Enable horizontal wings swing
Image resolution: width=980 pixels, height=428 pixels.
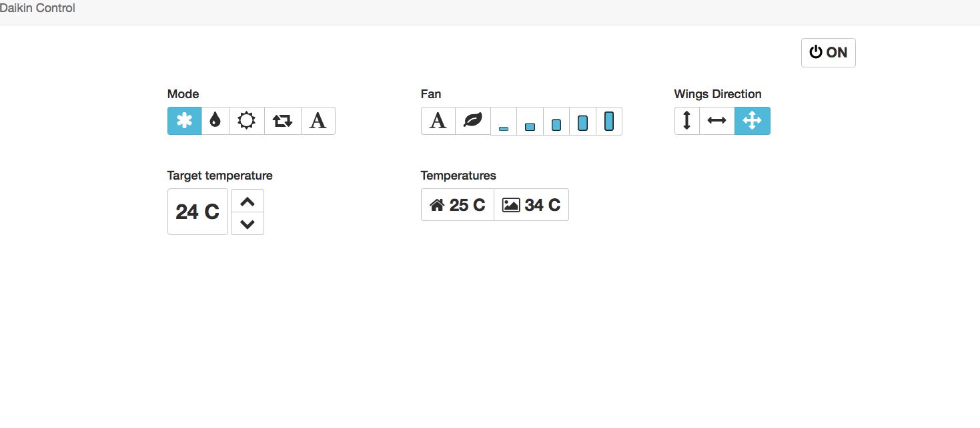tap(716, 121)
